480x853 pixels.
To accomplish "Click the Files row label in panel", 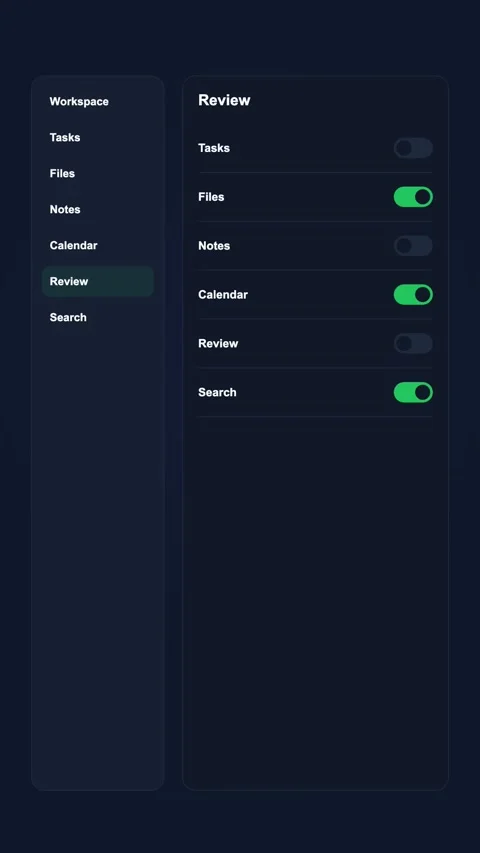I will click(x=211, y=197).
